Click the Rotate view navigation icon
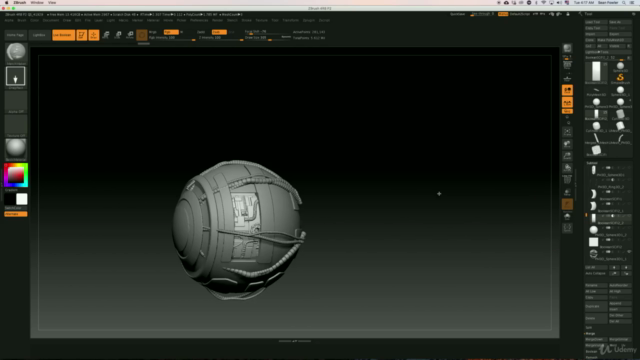The height and width of the screenshot is (360, 640). coord(567,168)
